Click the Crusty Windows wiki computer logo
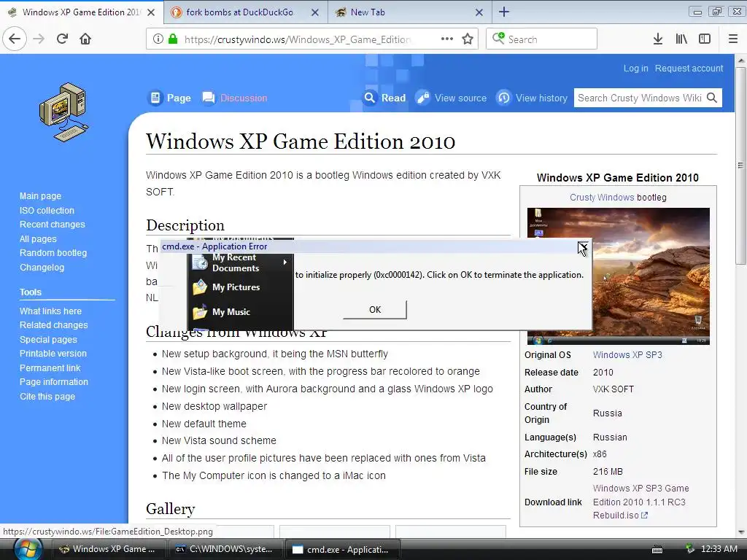The height and width of the screenshot is (560, 747). click(x=64, y=112)
